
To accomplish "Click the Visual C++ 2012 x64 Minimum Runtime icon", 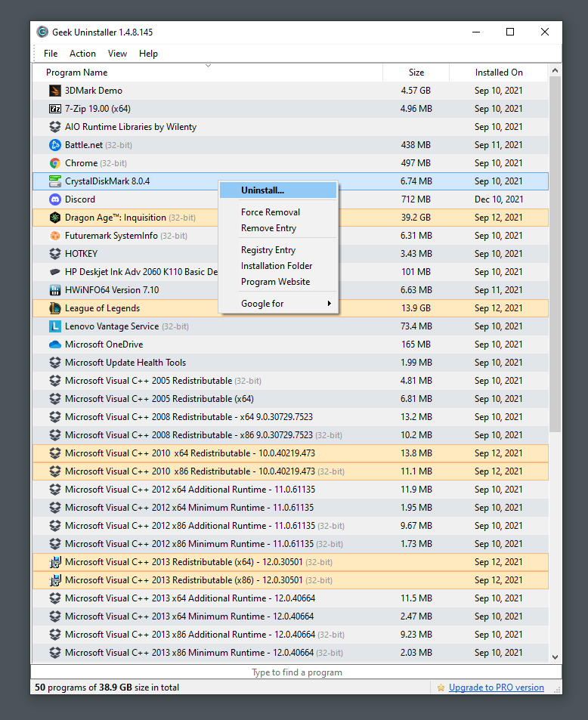I will (x=55, y=508).
